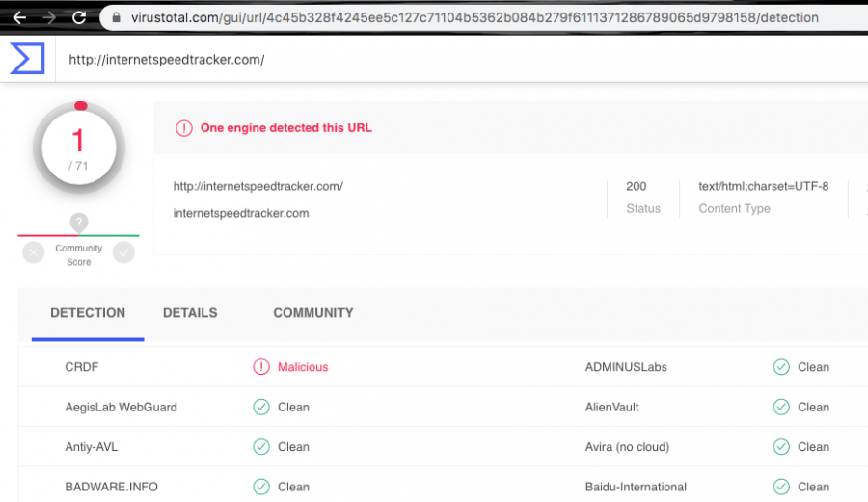Click the Malicious verdict text for CRDF
The image size is (868, 502).
click(303, 367)
